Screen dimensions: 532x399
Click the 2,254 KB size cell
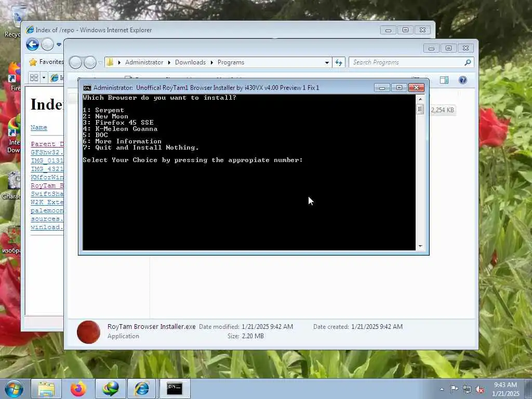pos(443,110)
